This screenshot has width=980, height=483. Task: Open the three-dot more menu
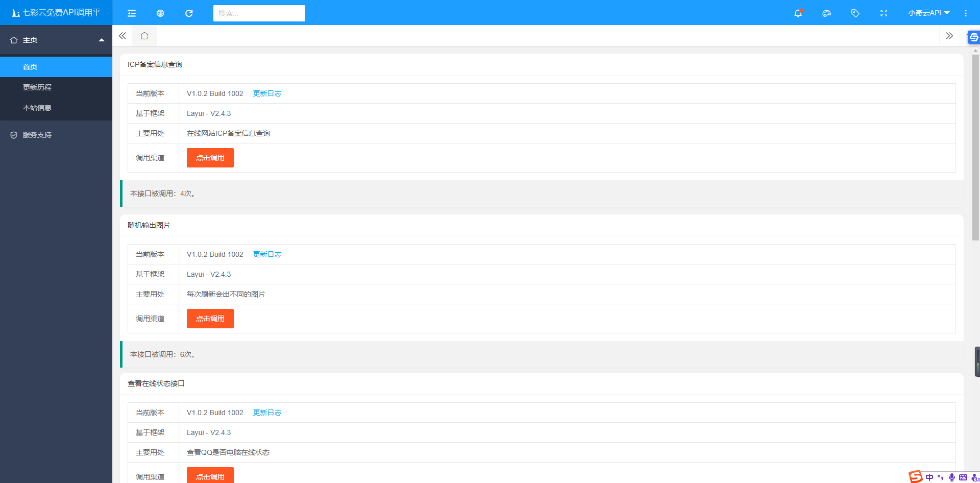click(965, 13)
